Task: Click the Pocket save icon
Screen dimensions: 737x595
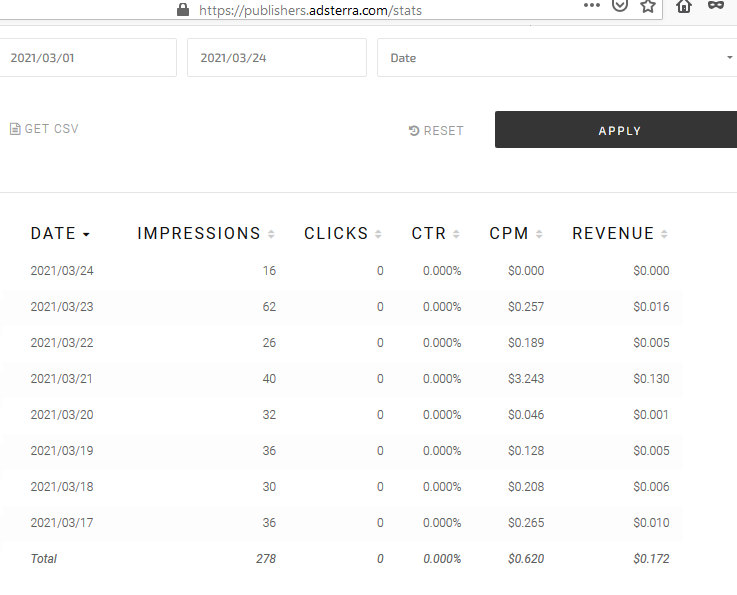Action: tap(620, 6)
